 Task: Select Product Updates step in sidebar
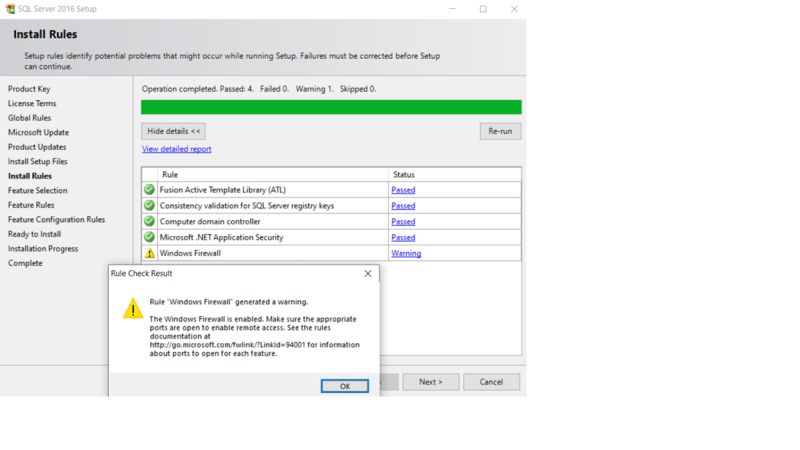(x=37, y=147)
